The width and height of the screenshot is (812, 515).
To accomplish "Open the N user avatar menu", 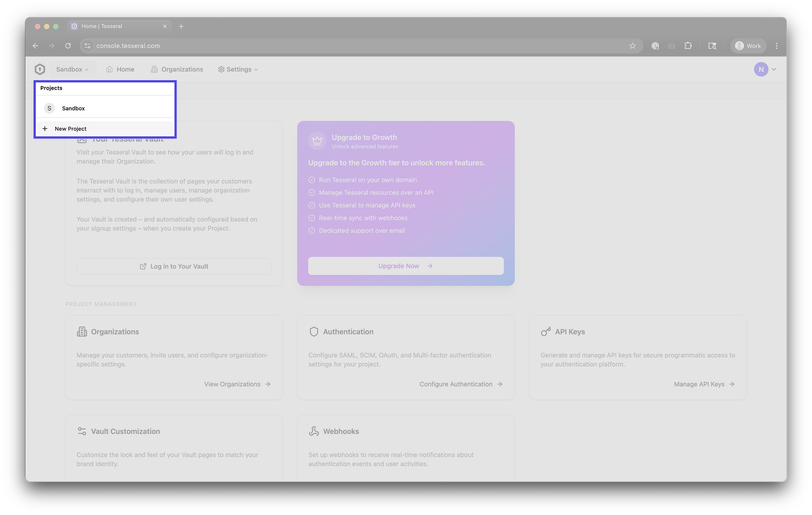I will point(761,69).
